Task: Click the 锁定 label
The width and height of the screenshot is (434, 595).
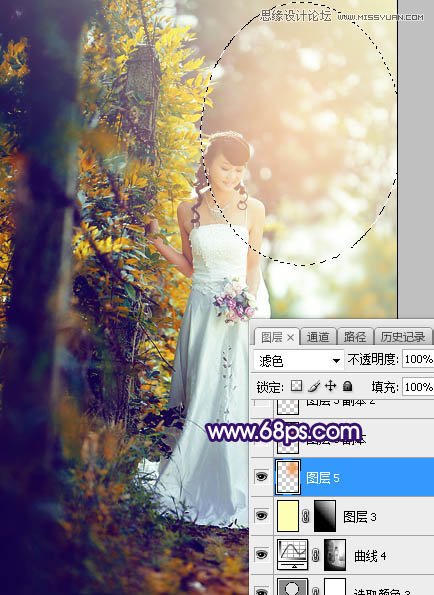Action: (270, 387)
